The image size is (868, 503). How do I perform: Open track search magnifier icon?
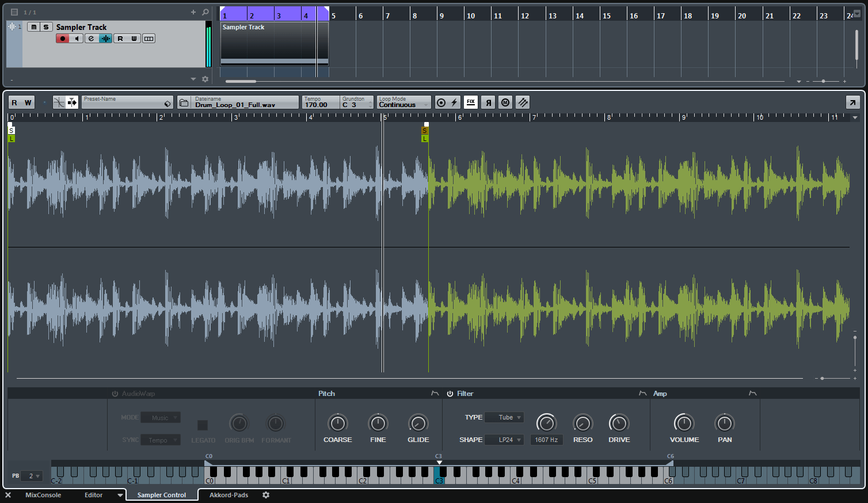tap(205, 12)
